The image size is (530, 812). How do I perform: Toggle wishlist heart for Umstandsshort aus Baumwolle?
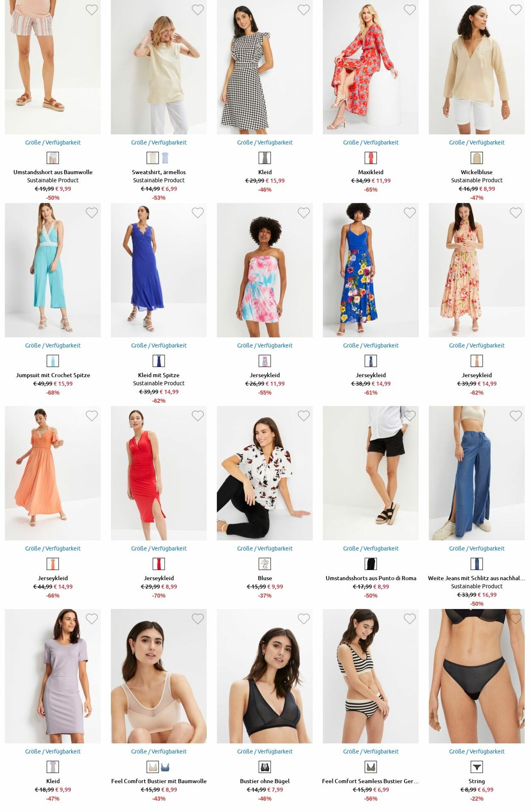(x=92, y=10)
